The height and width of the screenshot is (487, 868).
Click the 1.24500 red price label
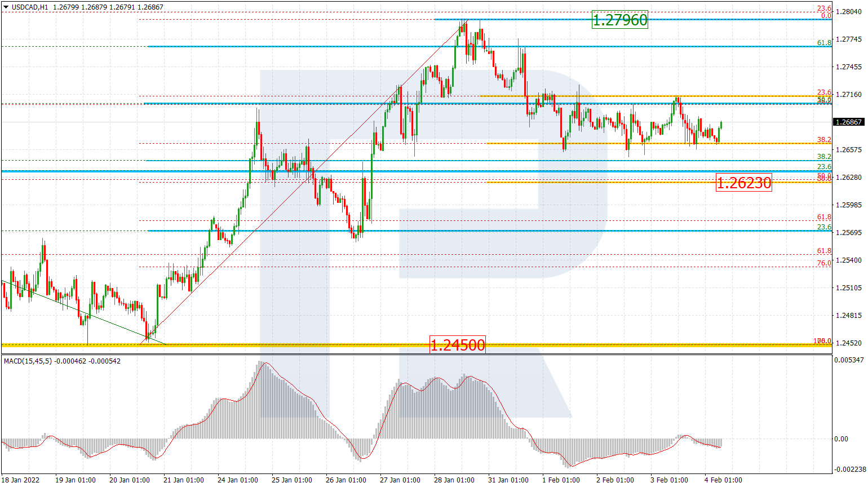click(x=457, y=344)
